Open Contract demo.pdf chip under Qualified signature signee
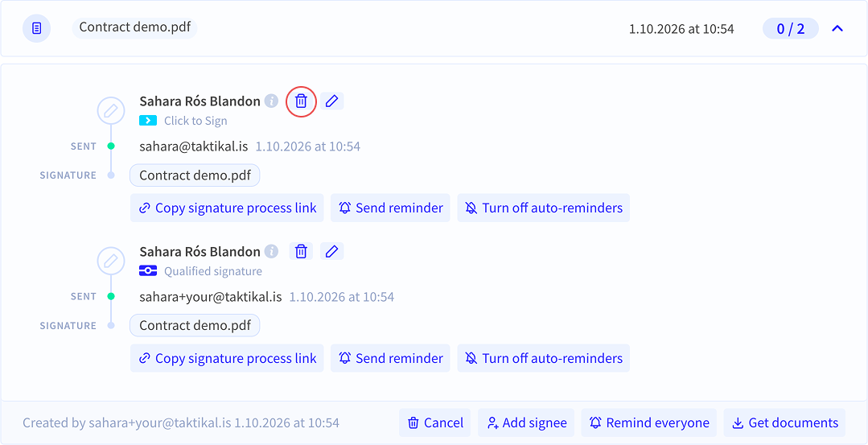Image resolution: width=868 pixels, height=445 pixels. coord(195,325)
